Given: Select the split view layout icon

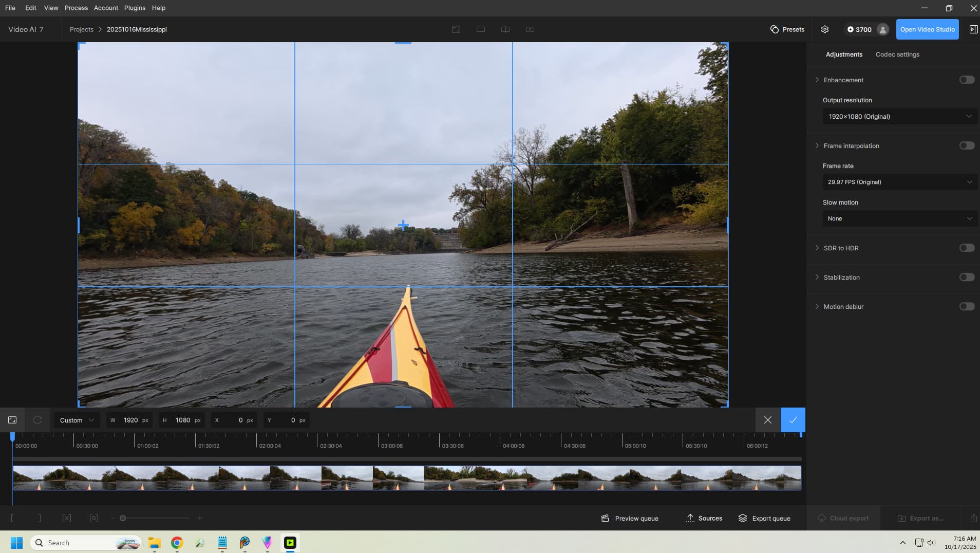Looking at the screenshot, I should pyautogui.click(x=505, y=29).
